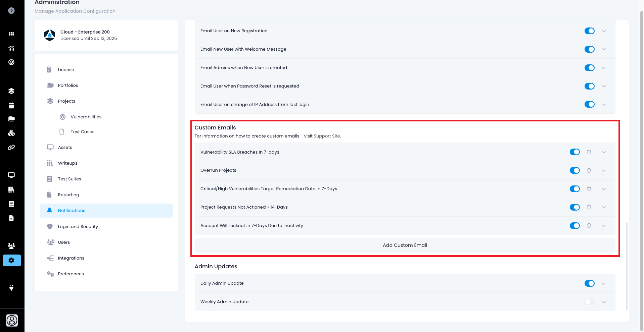The width and height of the screenshot is (644, 332).
Task: Delete Account Will Lockout custom email
Action: (x=589, y=226)
